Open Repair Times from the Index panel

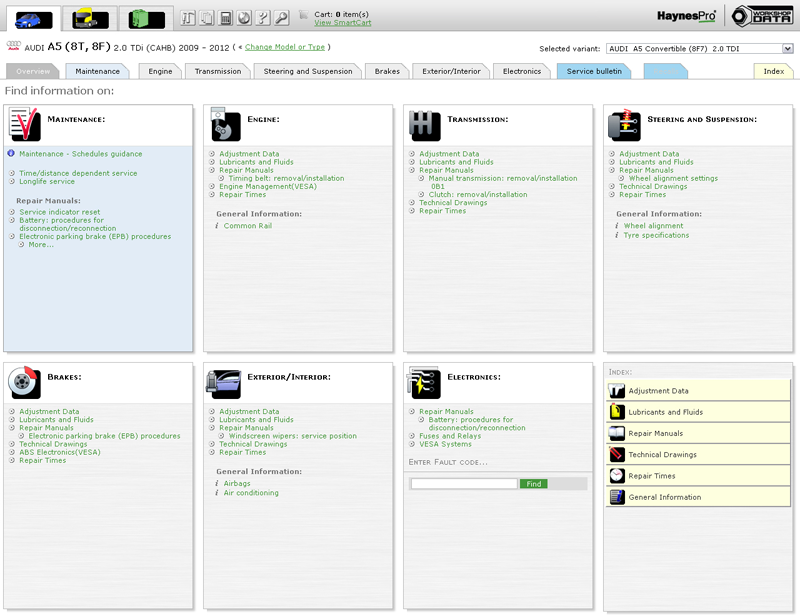(x=651, y=476)
